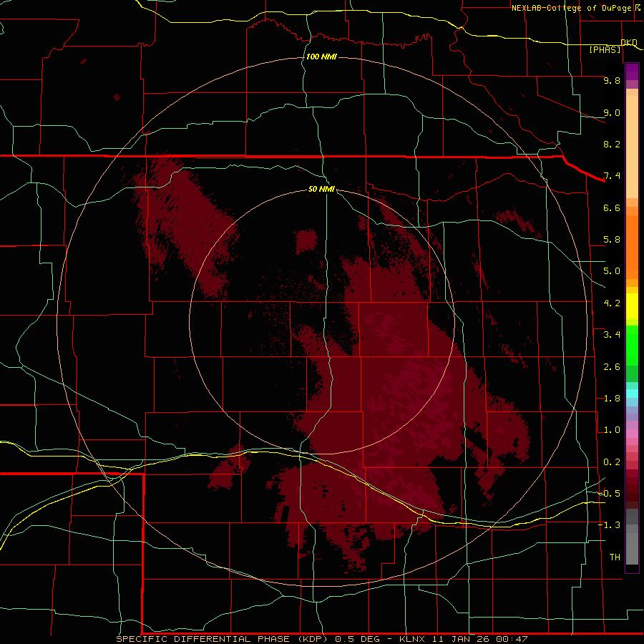
Task: Click SPECIFIC DIFFERENTIAL PHASE in the caption
Action: pyautogui.click(x=204, y=639)
